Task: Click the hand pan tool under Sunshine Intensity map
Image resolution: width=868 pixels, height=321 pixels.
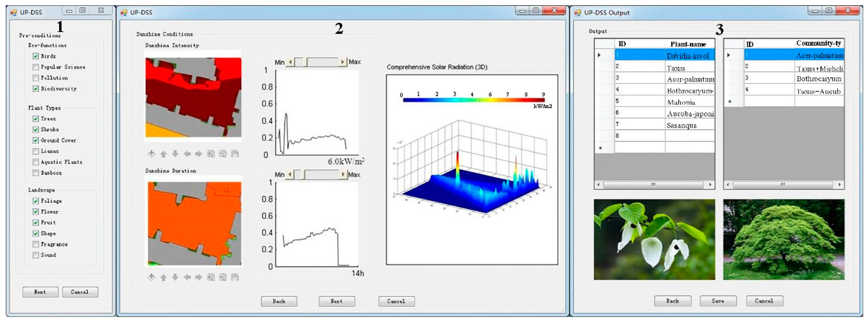Action: coord(234,154)
